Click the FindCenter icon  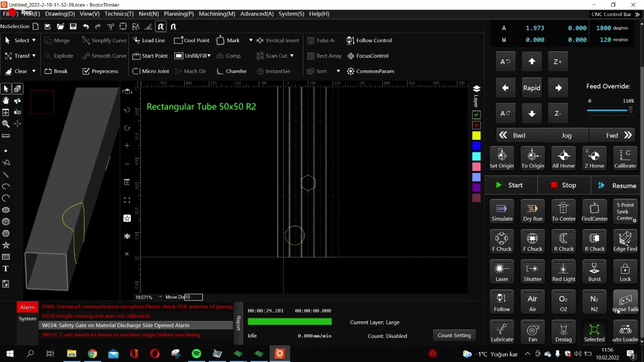coord(594,211)
